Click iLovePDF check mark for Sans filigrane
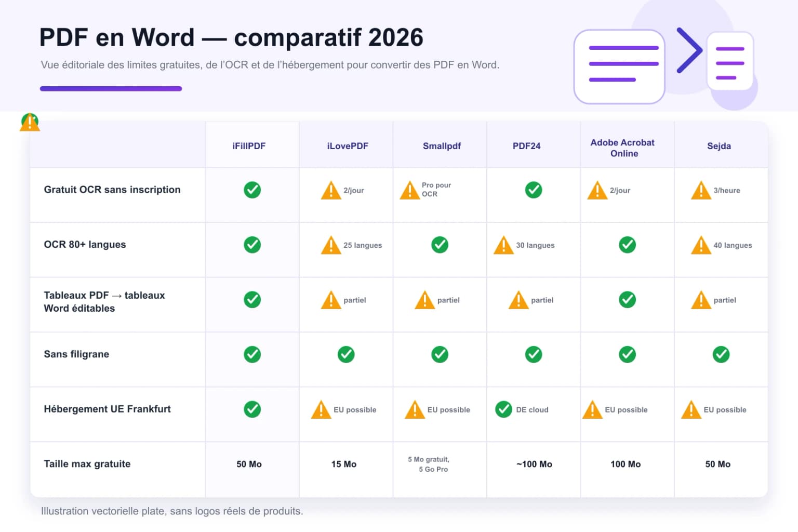This screenshot has width=798, height=532. click(x=346, y=354)
